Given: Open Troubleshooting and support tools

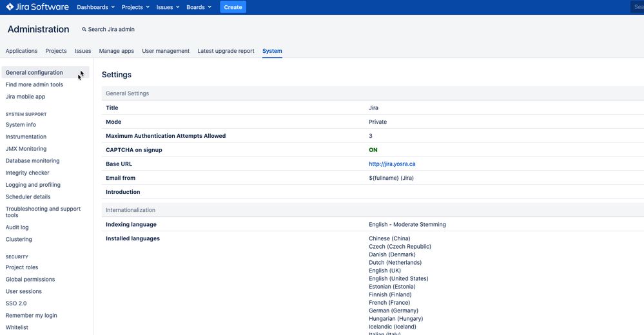Looking at the screenshot, I should 43,212.
